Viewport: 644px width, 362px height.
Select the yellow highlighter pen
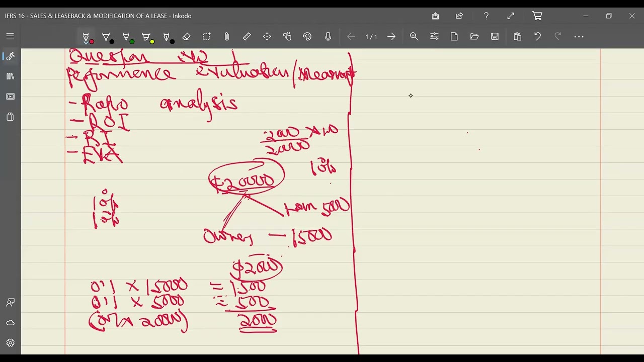[147, 37]
